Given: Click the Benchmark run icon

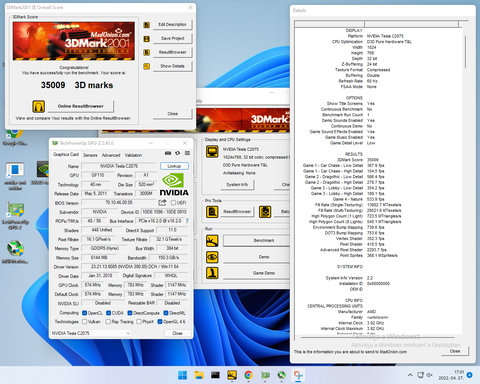Looking at the screenshot, I should click(212, 241).
